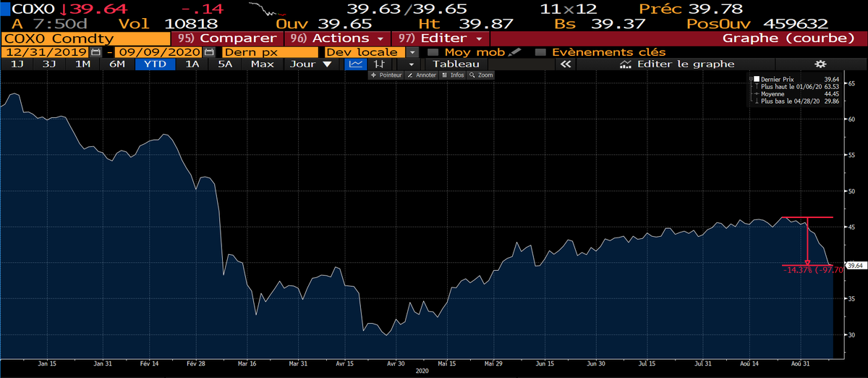Click the Tableau button
Screen dimensions: 868x378
click(456, 64)
